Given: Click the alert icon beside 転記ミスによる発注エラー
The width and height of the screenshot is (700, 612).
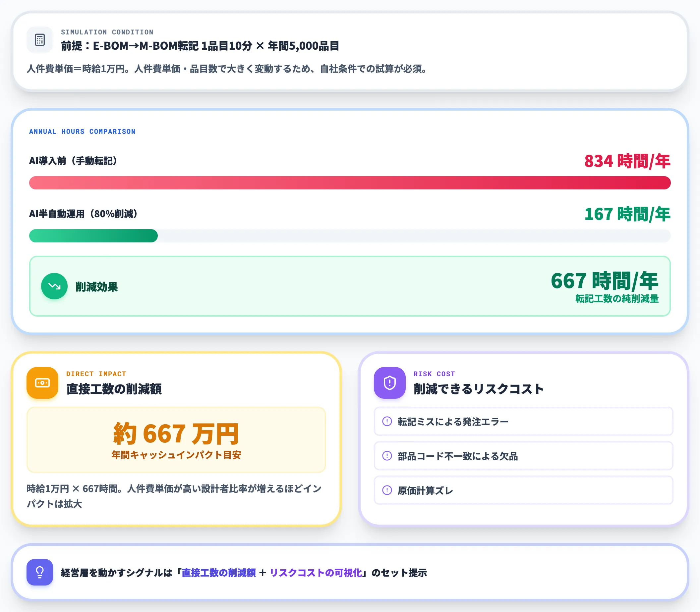Looking at the screenshot, I should coord(387,422).
